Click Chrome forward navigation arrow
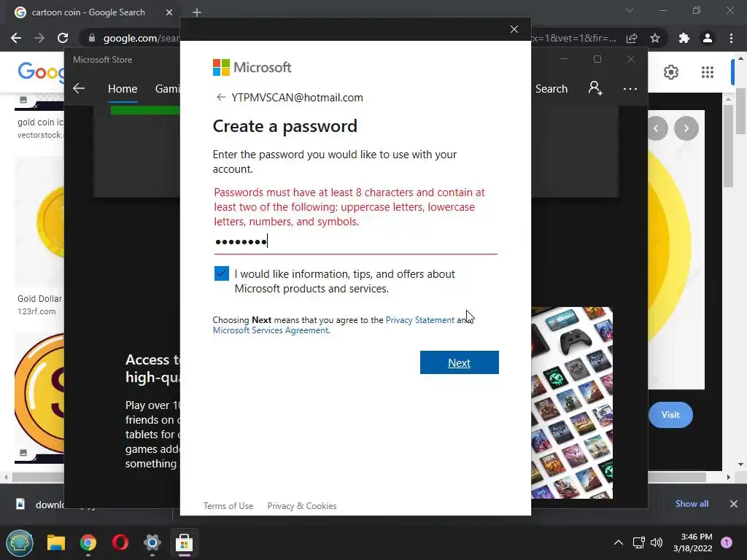Image resolution: width=747 pixels, height=560 pixels. pos(39,38)
